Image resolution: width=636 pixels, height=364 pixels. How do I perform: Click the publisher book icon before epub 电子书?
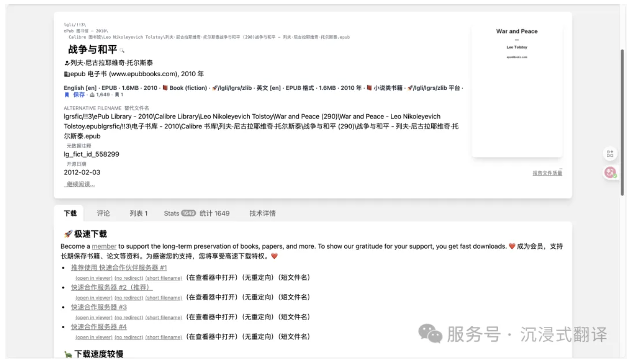click(67, 74)
